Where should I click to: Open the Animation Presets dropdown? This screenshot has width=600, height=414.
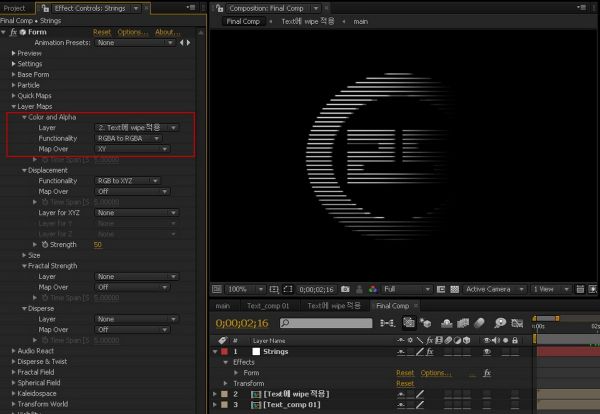click(135, 43)
